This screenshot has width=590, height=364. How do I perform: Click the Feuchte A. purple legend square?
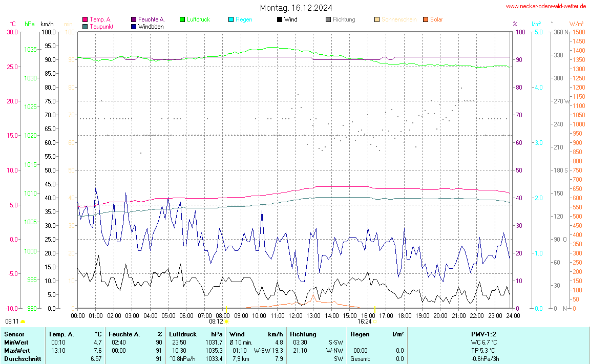coord(134,19)
